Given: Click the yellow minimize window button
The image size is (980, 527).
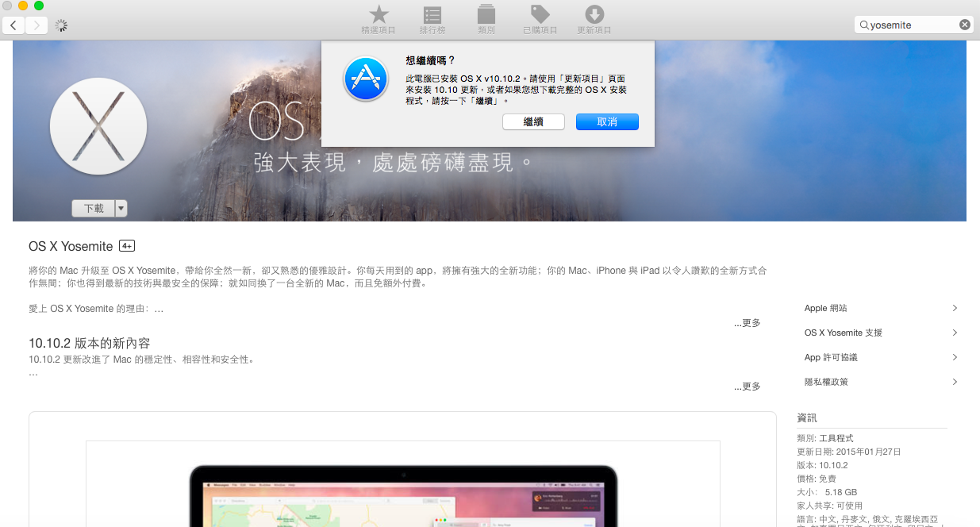Looking at the screenshot, I should click(23, 6).
